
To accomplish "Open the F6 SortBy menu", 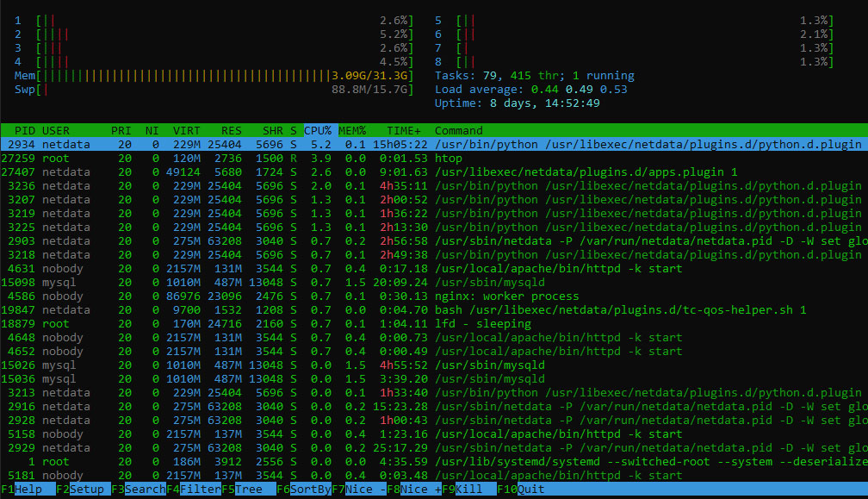I will pos(304,490).
